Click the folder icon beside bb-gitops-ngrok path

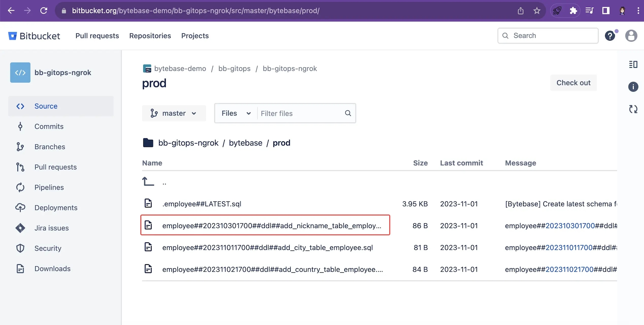tap(148, 143)
